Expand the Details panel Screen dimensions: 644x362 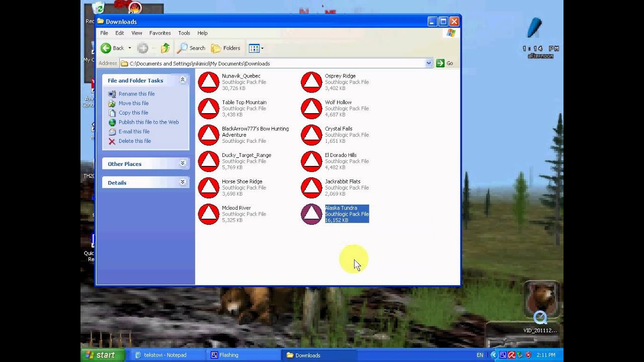(x=183, y=182)
